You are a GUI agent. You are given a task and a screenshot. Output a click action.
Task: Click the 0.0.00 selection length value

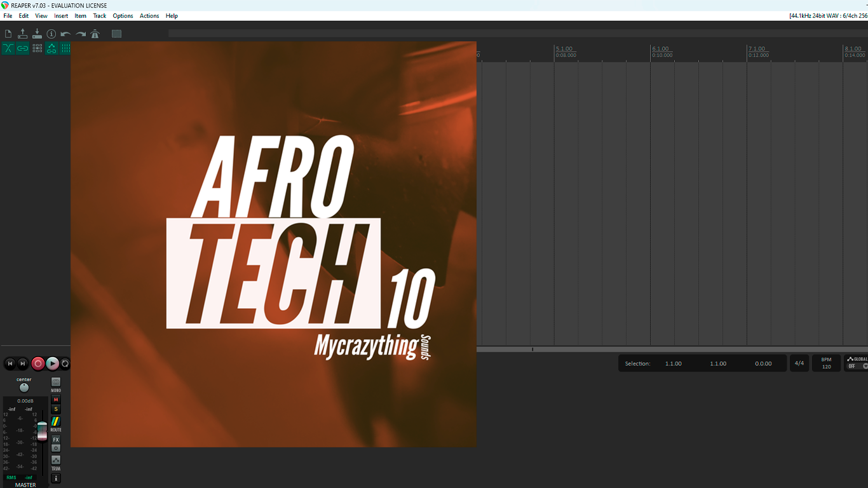coord(763,363)
